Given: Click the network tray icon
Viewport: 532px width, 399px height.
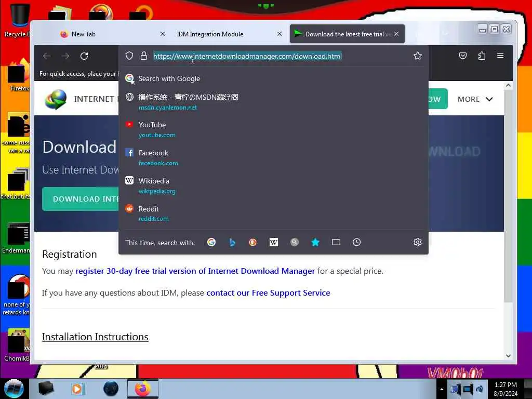Looking at the screenshot, I should click(468, 389).
